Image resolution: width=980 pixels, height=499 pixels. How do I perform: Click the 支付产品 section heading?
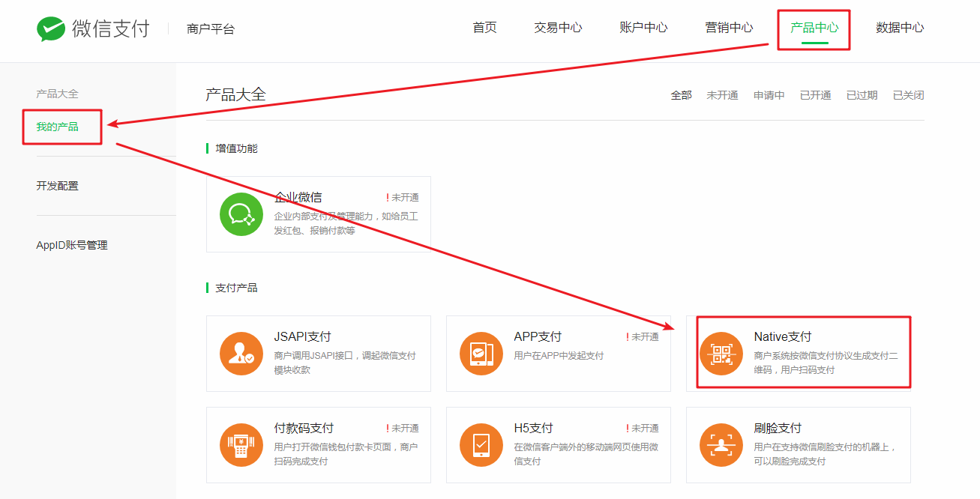point(236,288)
